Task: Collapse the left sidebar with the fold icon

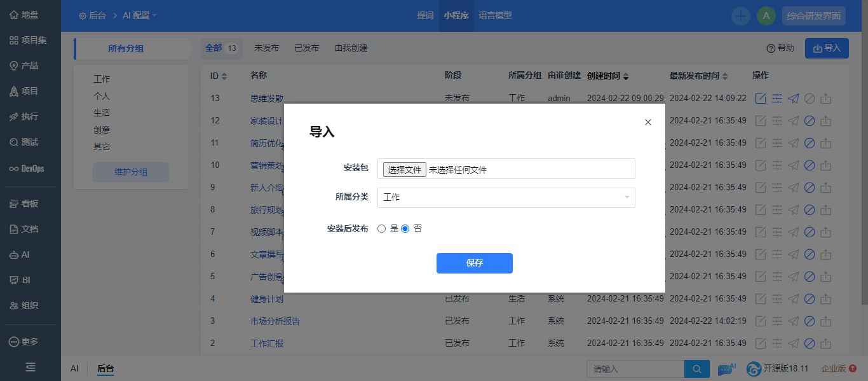Action: point(31,367)
